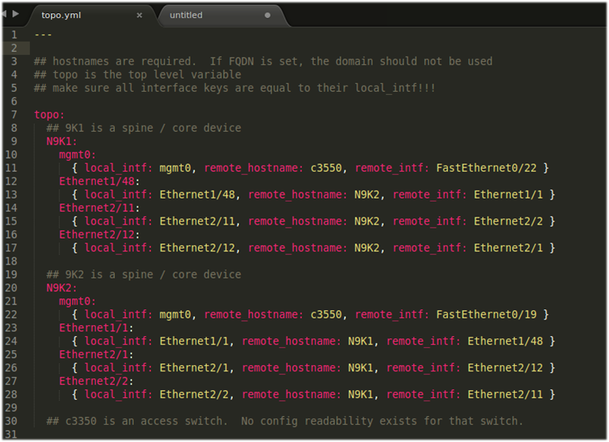609x442 pixels.
Task: Click the tab scroll left arrow
Action: click(x=8, y=16)
